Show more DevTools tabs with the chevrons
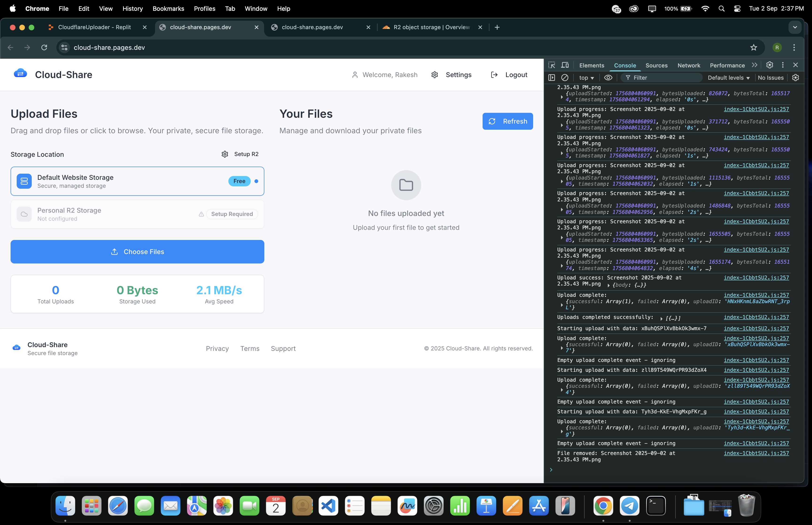 pyautogui.click(x=754, y=65)
